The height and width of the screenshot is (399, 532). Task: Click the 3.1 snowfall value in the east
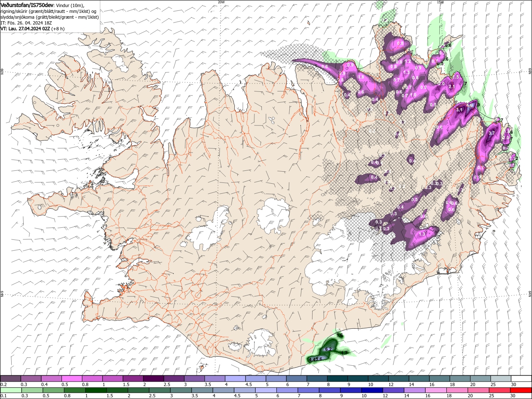pos(460,110)
